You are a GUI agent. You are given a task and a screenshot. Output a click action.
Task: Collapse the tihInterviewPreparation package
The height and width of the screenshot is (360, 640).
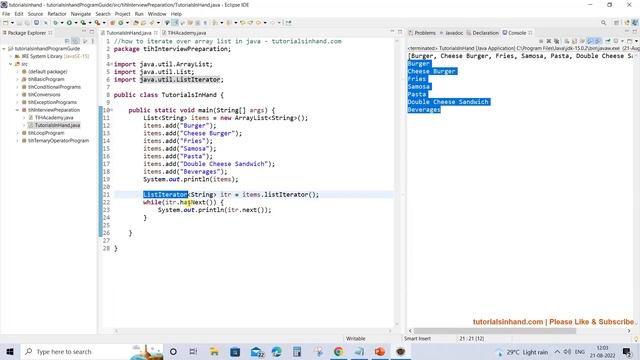click(18, 110)
